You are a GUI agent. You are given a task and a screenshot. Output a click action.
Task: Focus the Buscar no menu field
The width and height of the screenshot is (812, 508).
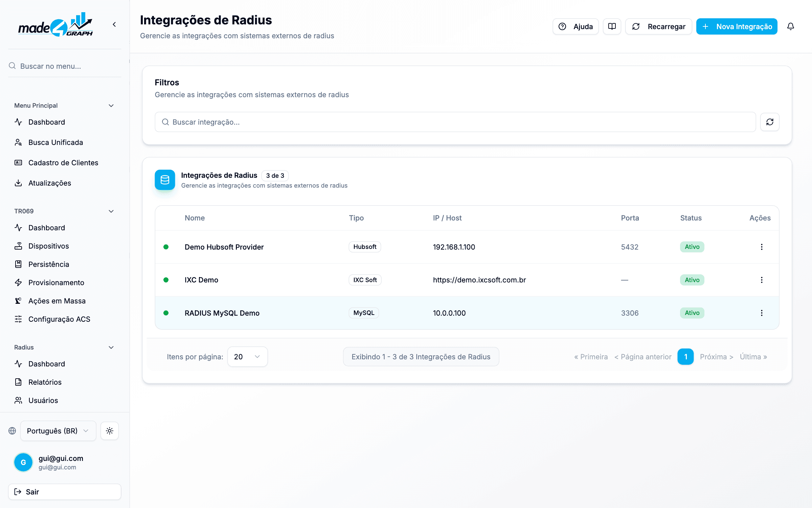[65, 66]
